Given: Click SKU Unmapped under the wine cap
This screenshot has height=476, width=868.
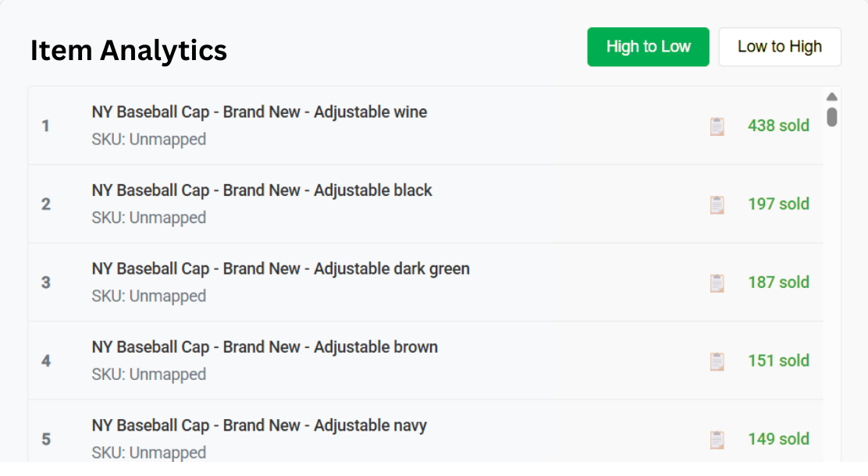Looking at the screenshot, I should click(148, 140).
